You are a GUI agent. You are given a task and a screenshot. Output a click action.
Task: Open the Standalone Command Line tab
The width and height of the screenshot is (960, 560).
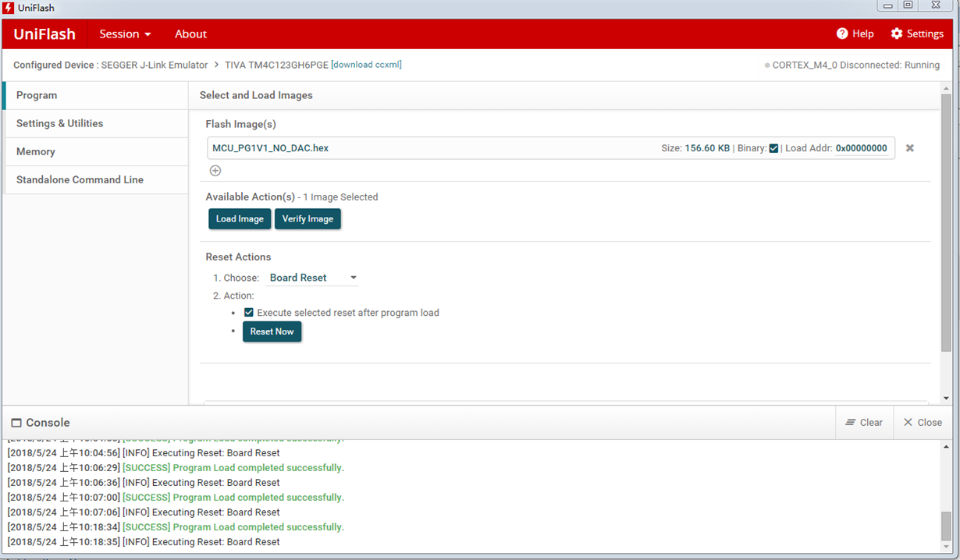coord(95,179)
